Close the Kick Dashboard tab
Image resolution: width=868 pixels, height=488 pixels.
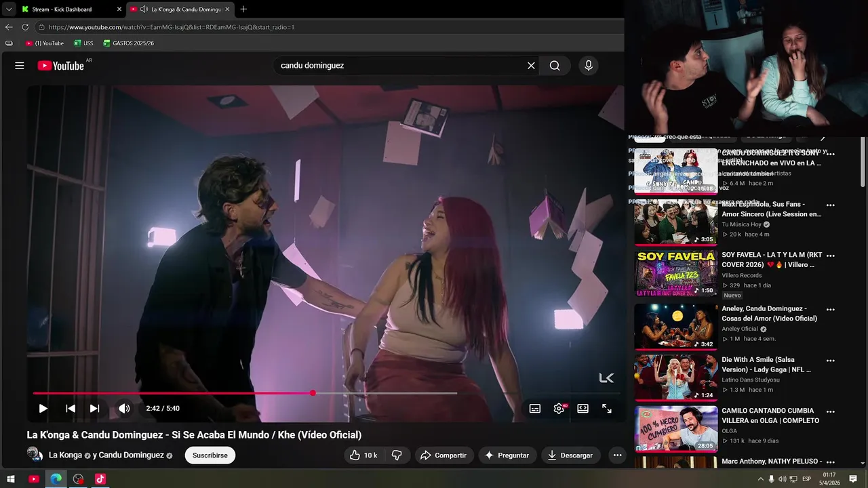tap(119, 9)
